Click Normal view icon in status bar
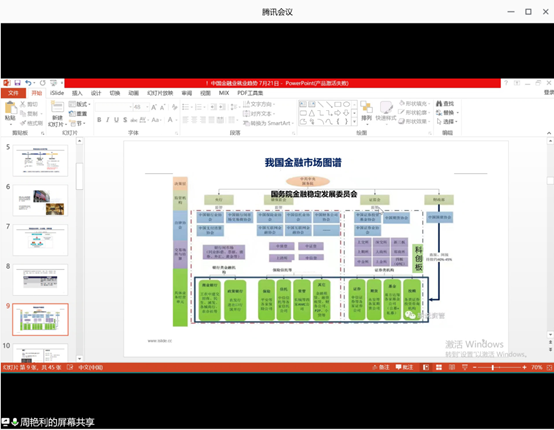This screenshot has width=554, height=430. (426, 367)
